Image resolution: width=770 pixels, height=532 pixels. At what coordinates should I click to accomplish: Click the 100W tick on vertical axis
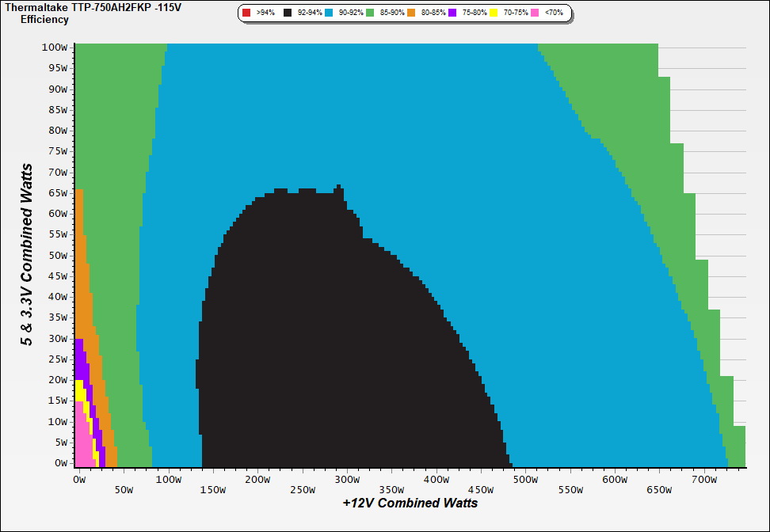coord(55,47)
